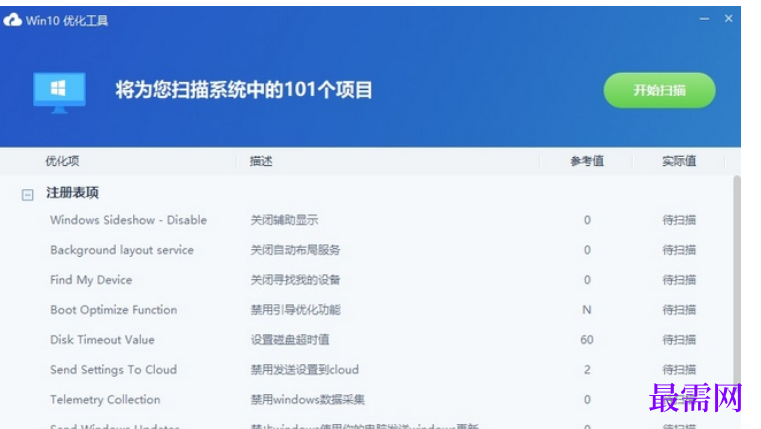Click the Windows monitor icon
This screenshot has width=761, height=429.
click(59, 93)
